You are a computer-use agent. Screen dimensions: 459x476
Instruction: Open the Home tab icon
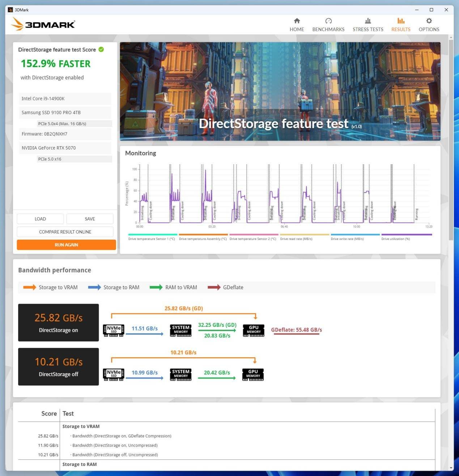[x=297, y=21]
